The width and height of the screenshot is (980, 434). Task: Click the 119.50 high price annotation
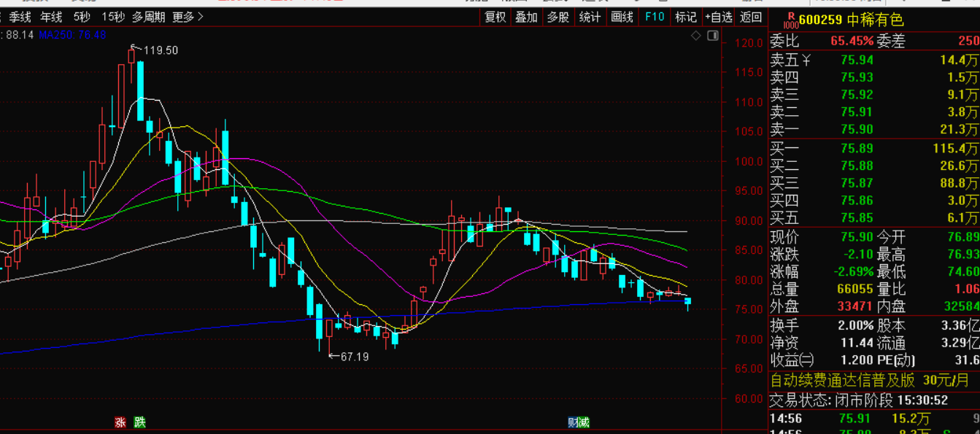click(x=161, y=50)
